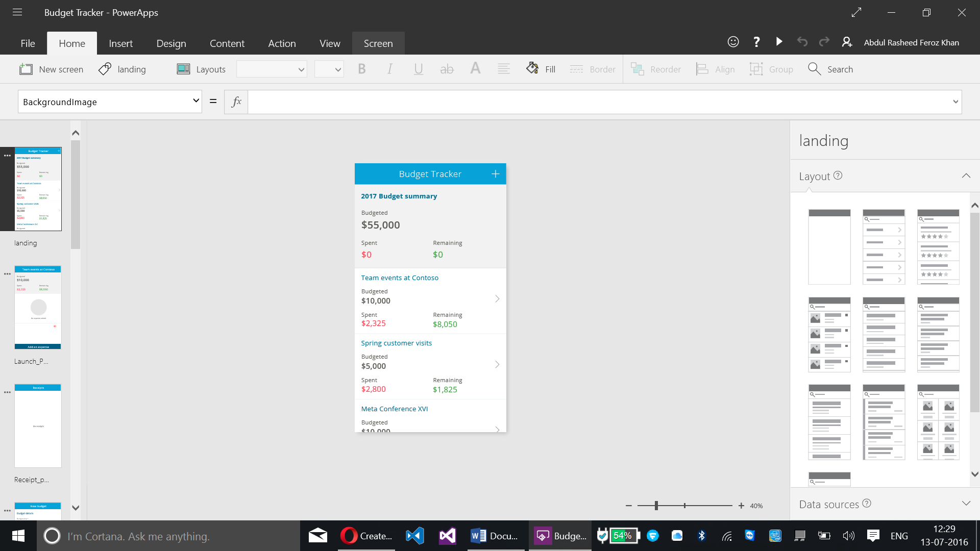This screenshot has height=551, width=980.
Task: Click the smiley feedback icon
Action: pos(733,42)
